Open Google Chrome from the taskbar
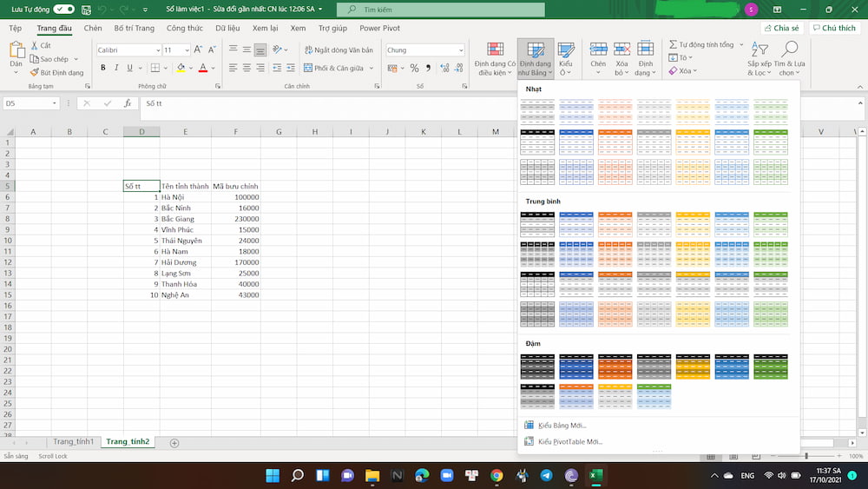 496,475
